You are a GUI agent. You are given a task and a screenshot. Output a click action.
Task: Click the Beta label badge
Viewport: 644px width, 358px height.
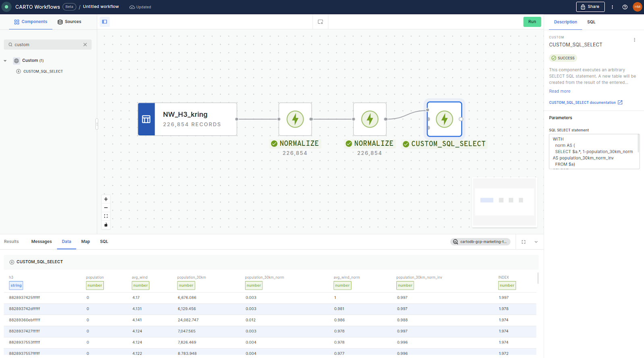click(69, 7)
